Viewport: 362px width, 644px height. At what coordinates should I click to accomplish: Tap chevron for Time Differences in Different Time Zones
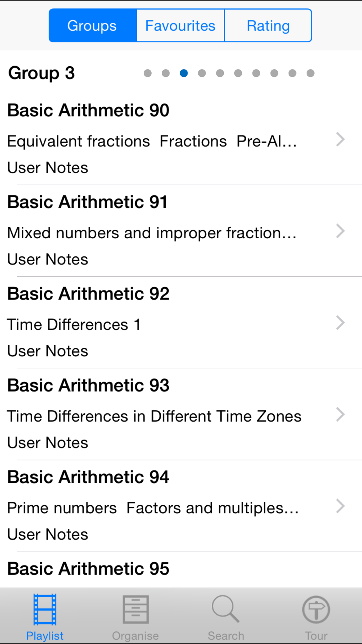coord(340,414)
